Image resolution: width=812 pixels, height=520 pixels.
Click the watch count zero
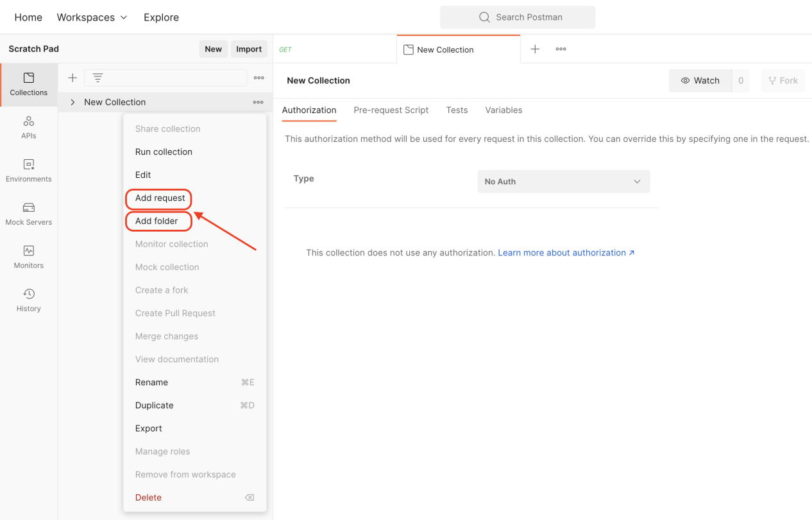tap(741, 80)
